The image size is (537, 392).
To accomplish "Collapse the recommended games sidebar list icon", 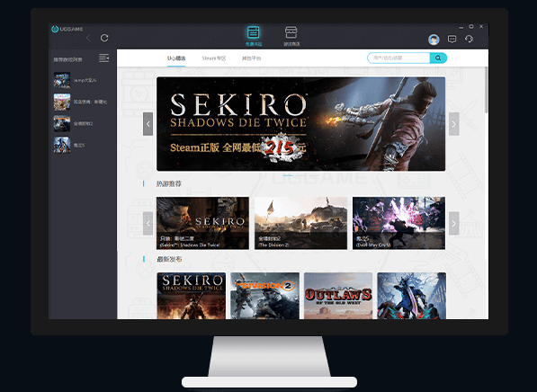I will pyautogui.click(x=103, y=58).
